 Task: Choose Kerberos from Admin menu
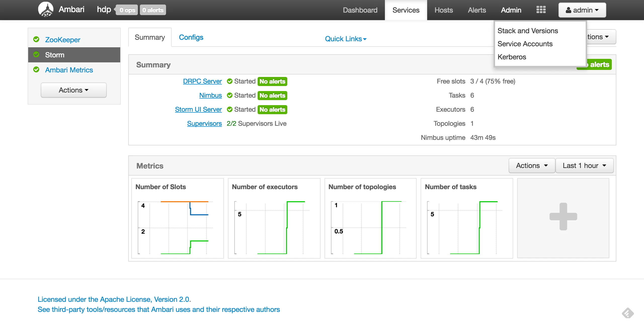click(x=512, y=57)
